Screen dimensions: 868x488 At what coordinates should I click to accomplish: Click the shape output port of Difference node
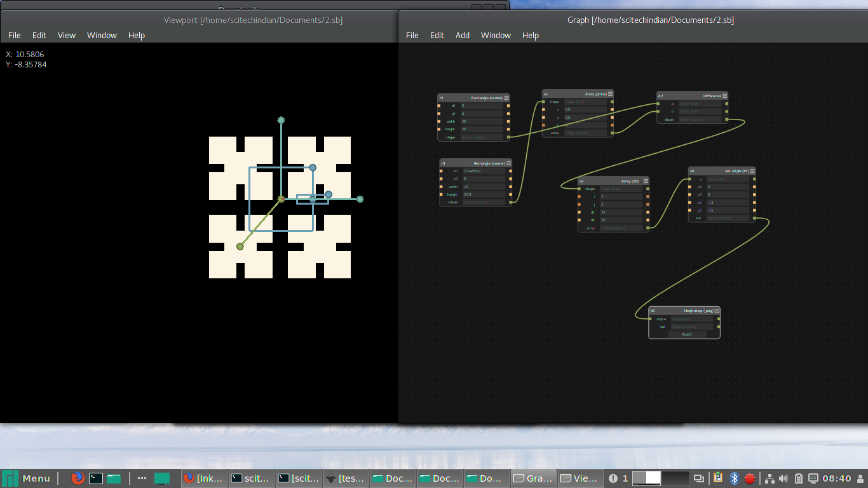click(x=726, y=119)
